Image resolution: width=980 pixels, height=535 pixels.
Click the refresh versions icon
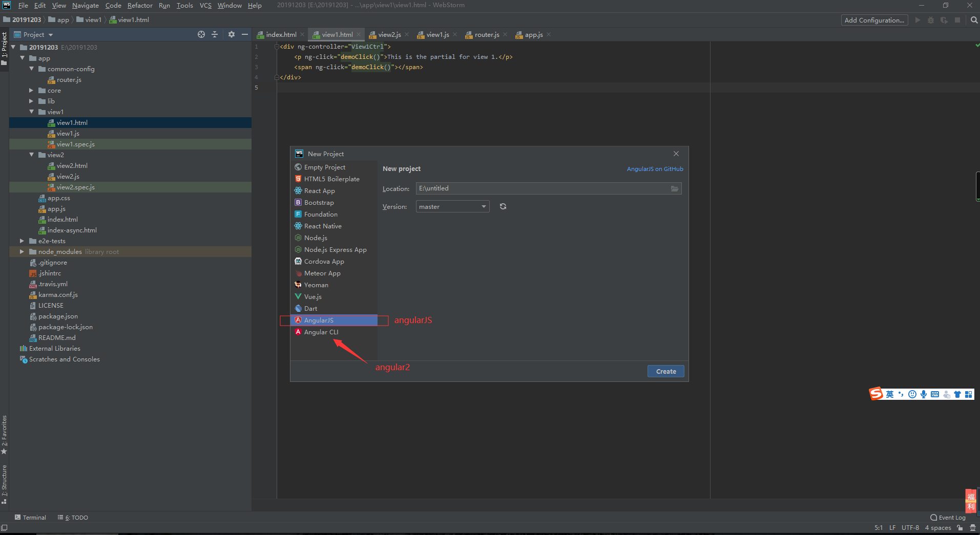coord(503,206)
